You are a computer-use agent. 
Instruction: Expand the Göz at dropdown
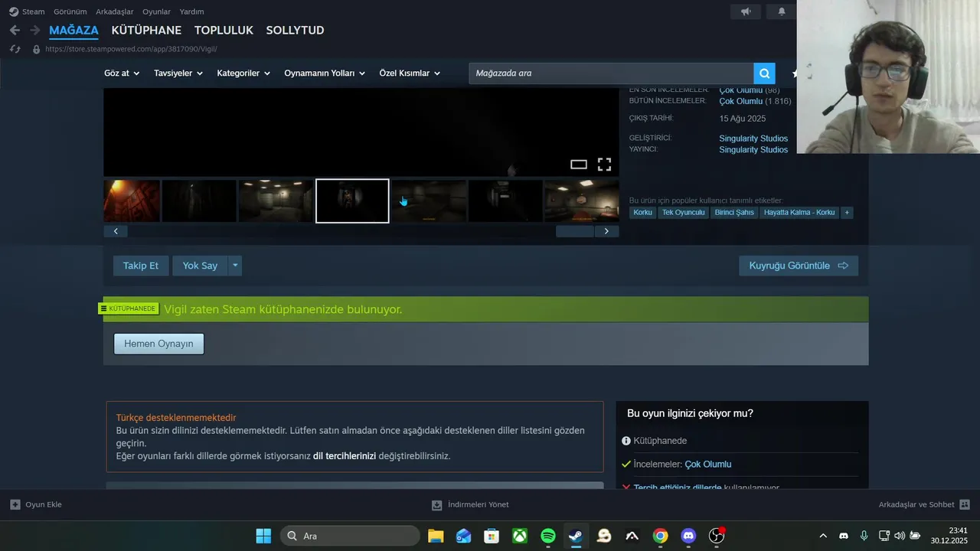[122, 73]
